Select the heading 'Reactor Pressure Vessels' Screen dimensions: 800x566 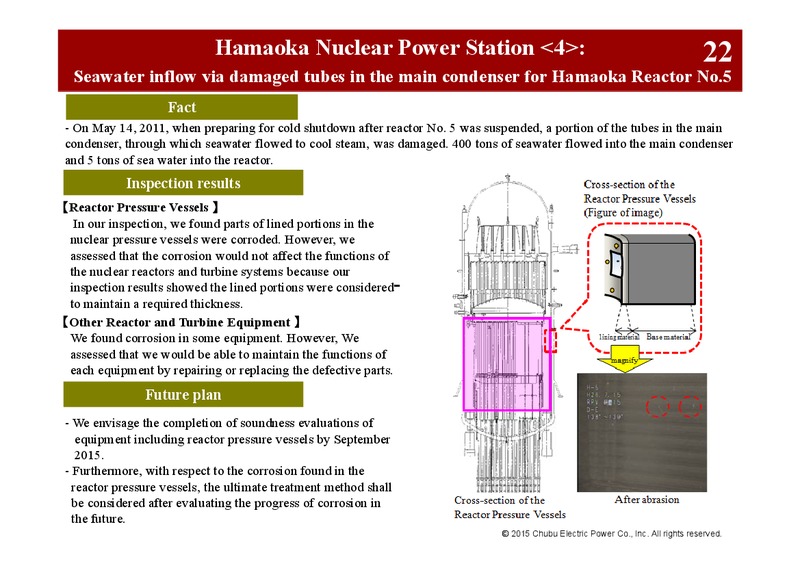click(x=139, y=207)
